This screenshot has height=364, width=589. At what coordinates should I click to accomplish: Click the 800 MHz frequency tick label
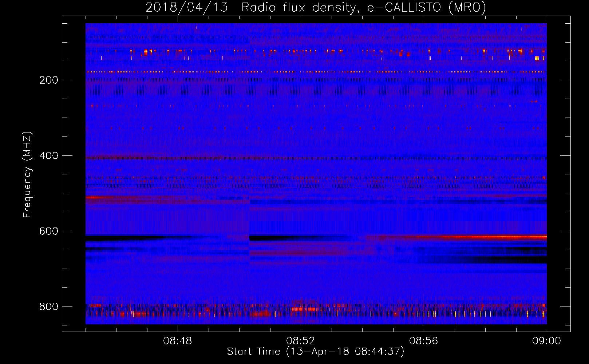49,306
